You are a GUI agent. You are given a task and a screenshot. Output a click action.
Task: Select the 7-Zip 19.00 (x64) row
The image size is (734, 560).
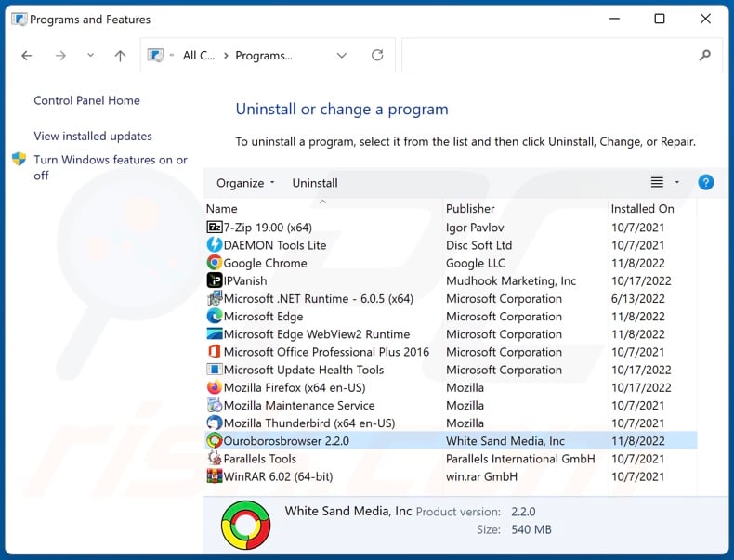tap(452, 228)
